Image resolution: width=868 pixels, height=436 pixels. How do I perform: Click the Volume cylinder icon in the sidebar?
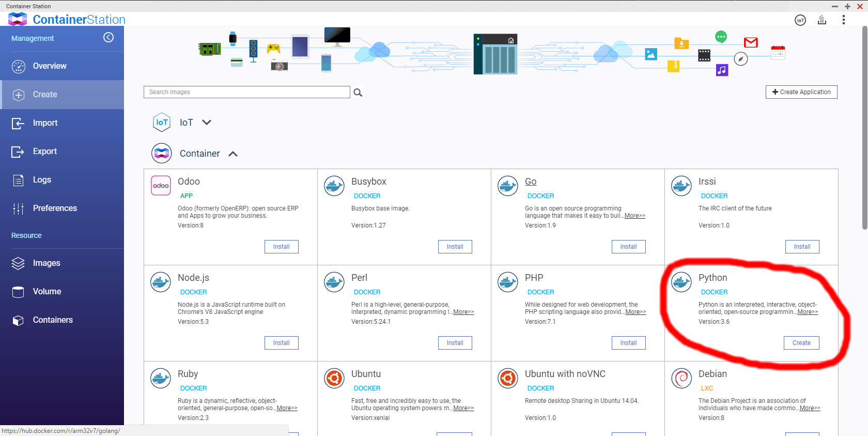tap(18, 292)
